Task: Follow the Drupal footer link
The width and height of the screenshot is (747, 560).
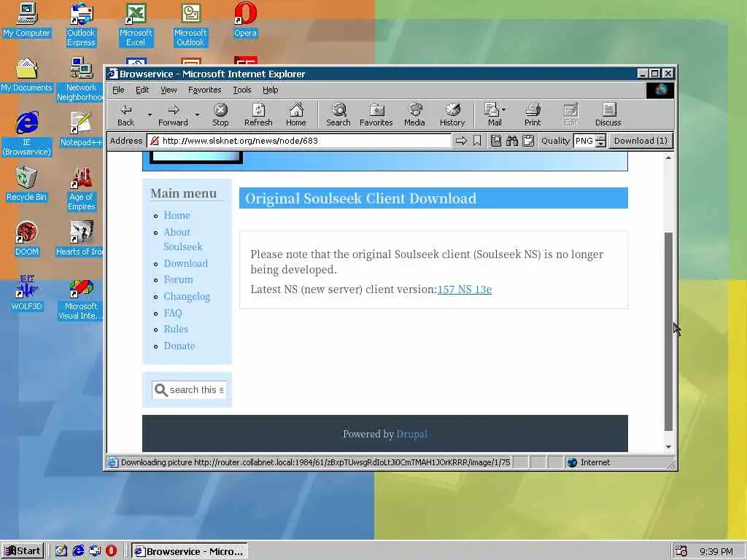Action: pyautogui.click(x=411, y=434)
